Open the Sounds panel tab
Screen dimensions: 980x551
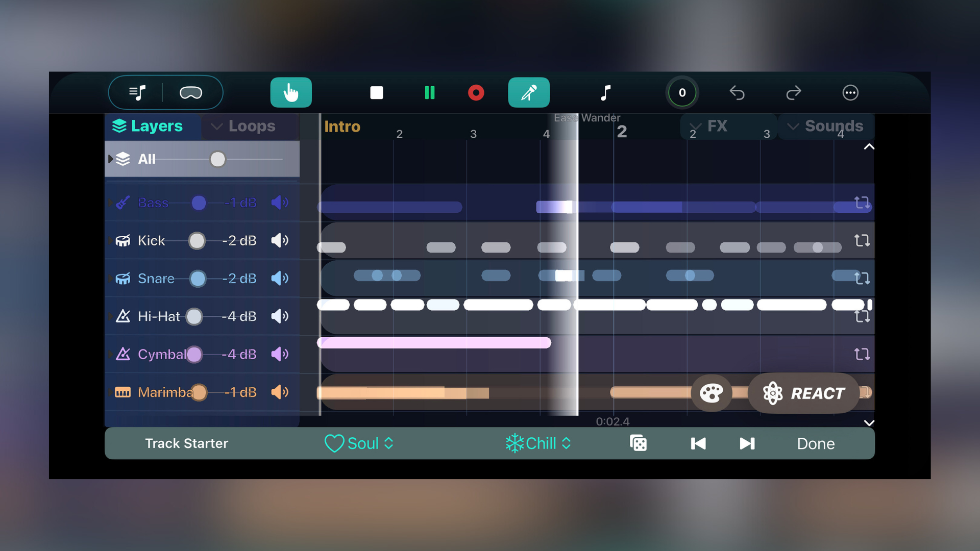825,126
